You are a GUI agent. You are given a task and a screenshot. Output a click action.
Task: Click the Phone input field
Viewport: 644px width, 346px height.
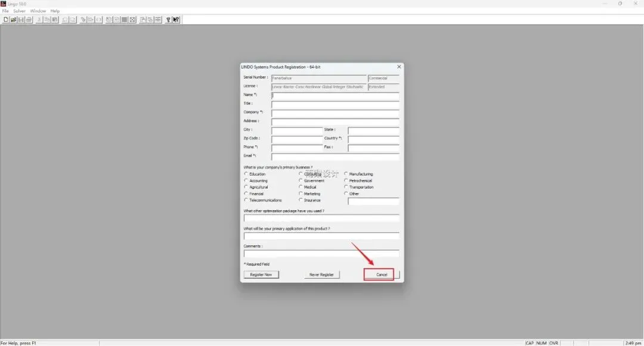tap(297, 148)
